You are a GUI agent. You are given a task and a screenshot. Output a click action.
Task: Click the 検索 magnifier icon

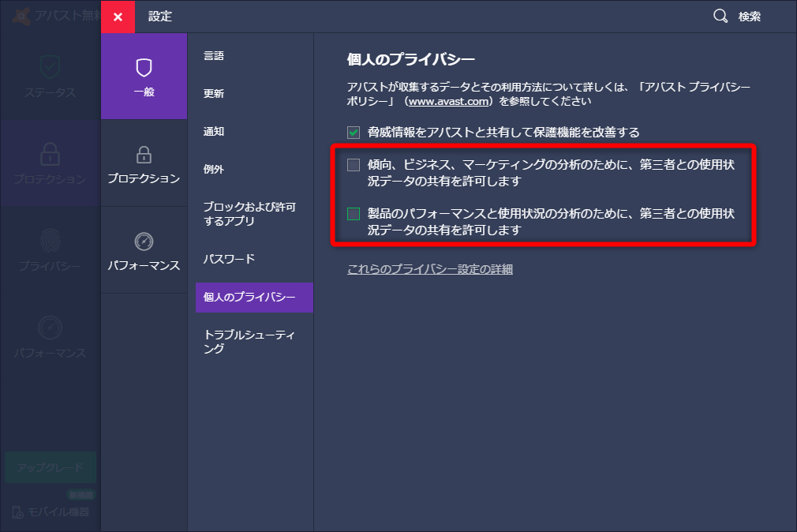(720, 15)
